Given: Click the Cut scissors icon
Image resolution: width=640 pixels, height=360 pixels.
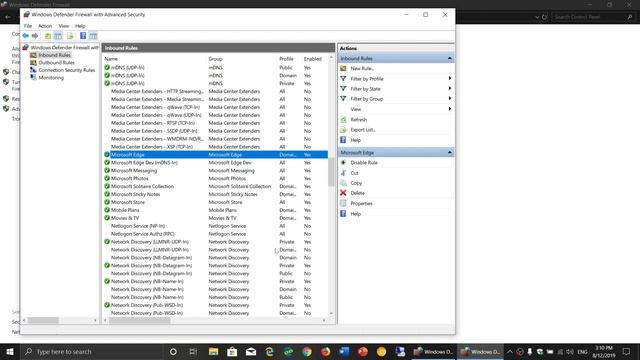Looking at the screenshot, I should click(343, 173).
